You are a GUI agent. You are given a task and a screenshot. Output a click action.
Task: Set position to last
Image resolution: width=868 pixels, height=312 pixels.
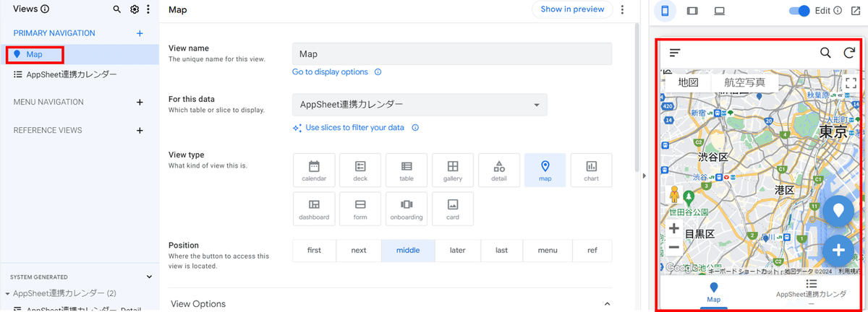tap(501, 251)
